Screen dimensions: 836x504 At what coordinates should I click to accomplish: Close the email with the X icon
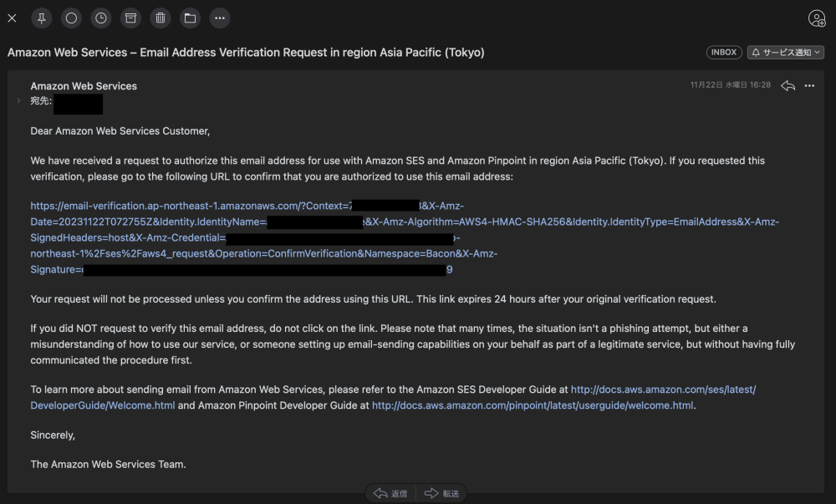click(x=13, y=18)
